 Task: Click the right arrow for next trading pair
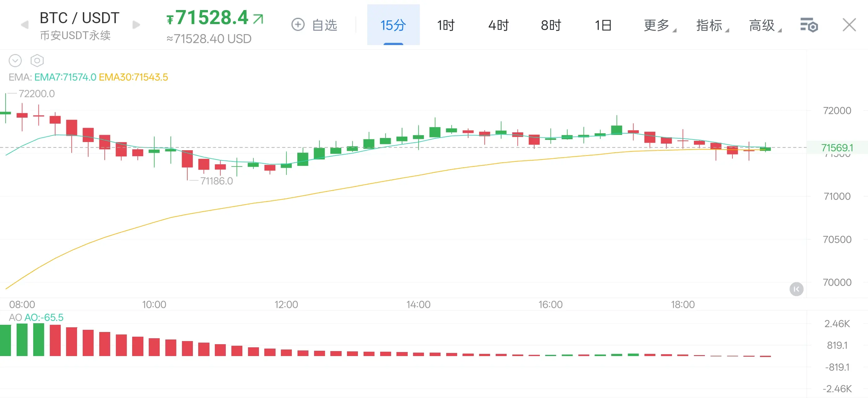click(136, 25)
